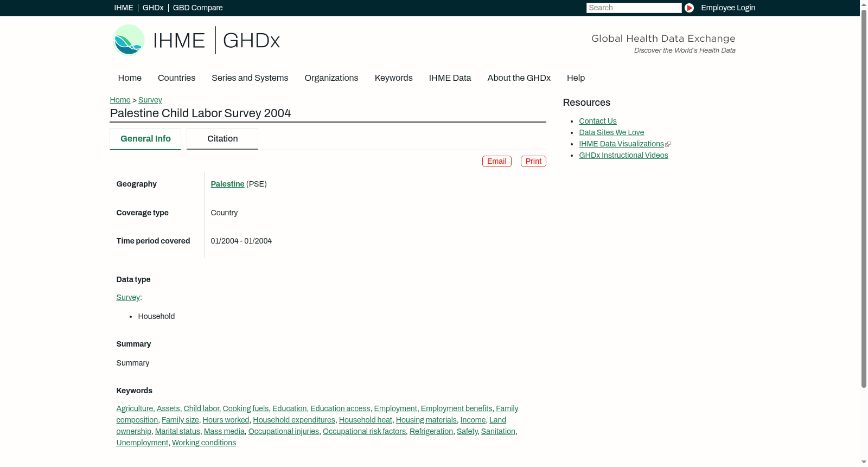Select Home in main navigation

130,78
